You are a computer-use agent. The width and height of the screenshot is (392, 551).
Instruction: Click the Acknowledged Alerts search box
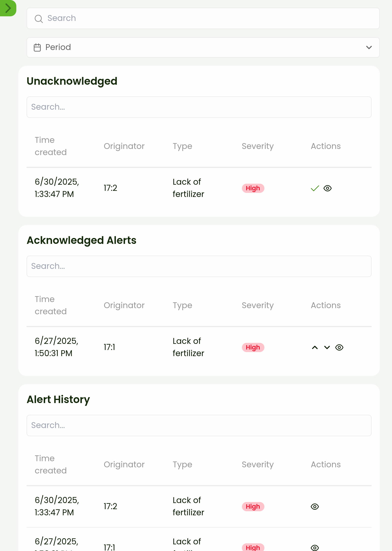coord(199,266)
